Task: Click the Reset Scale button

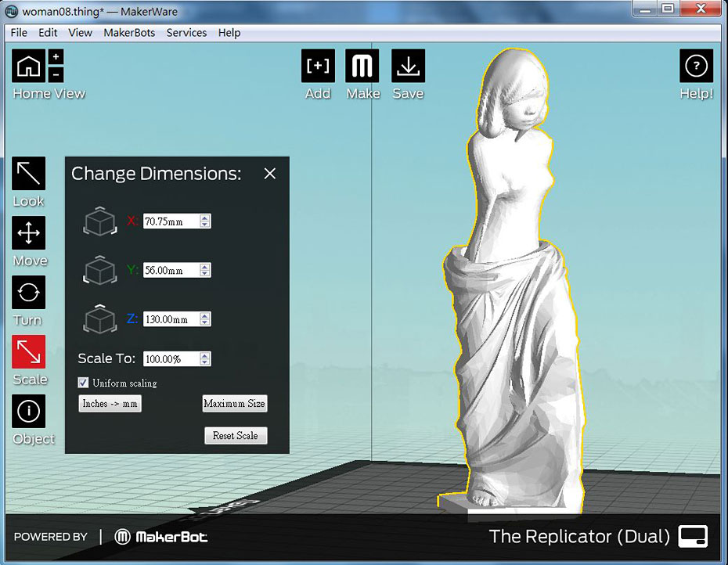Action: pyautogui.click(x=236, y=435)
